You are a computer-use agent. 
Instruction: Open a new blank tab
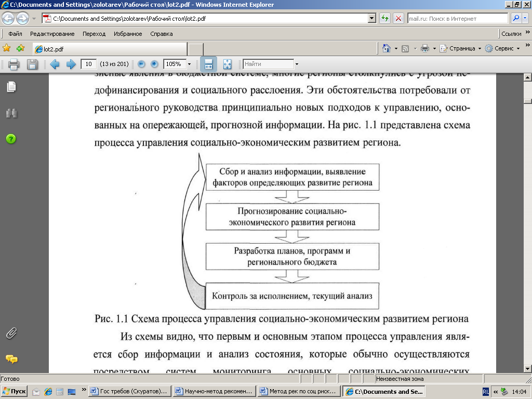pos(196,49)
